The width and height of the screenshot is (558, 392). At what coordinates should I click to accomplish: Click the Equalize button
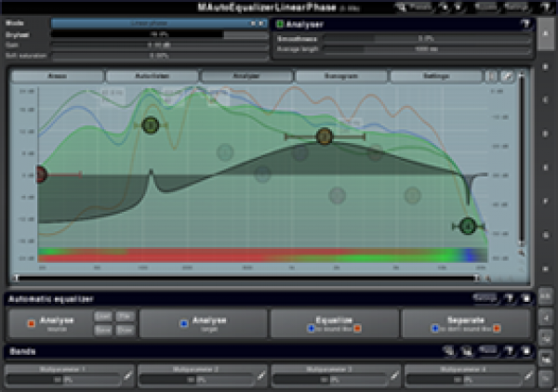(334, 323)
